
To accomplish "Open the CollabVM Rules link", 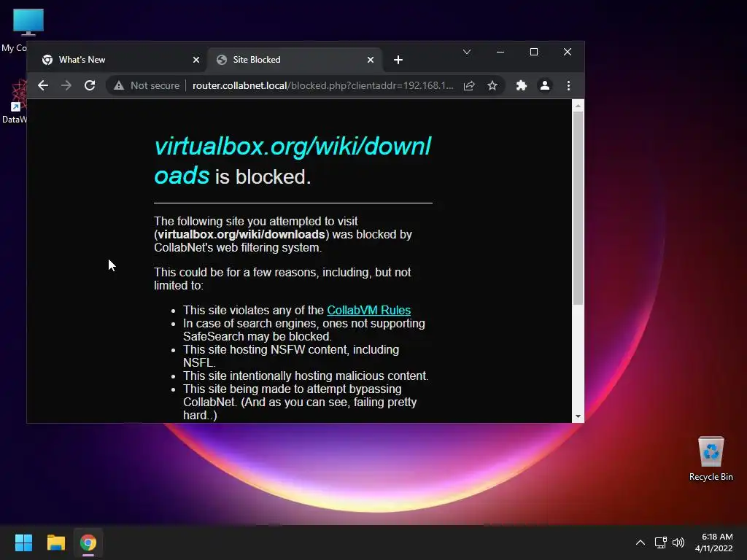I will (368, 310).
